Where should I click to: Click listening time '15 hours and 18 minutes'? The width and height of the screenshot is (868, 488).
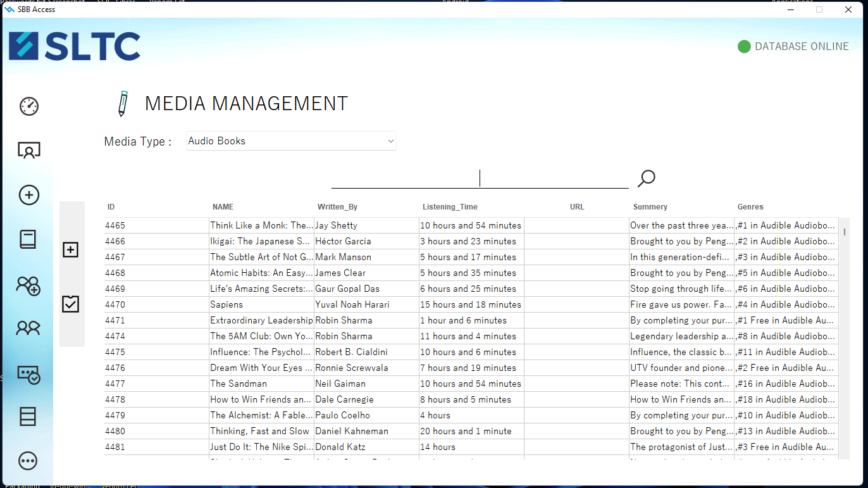click(x=472, y=304)
